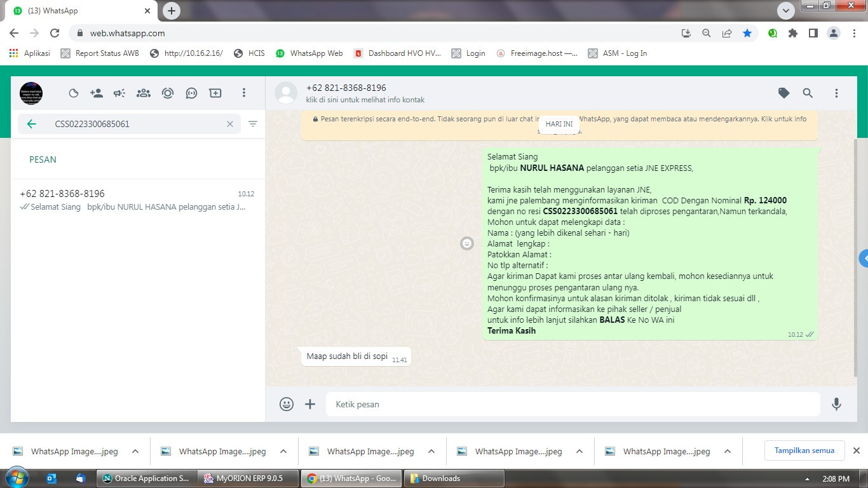Open Aplikasi bookmarks shortcut

pos(30,53)
